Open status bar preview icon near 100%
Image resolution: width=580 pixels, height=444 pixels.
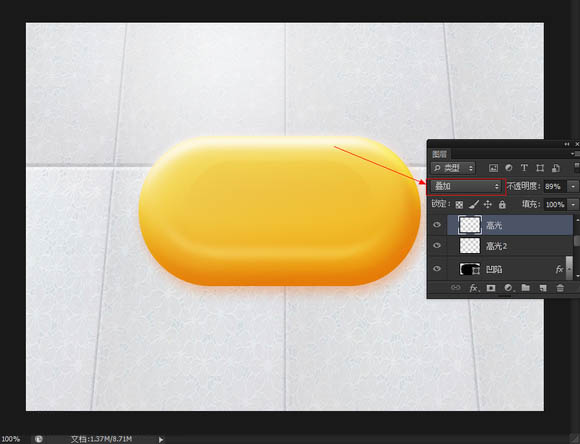point(38,439)
